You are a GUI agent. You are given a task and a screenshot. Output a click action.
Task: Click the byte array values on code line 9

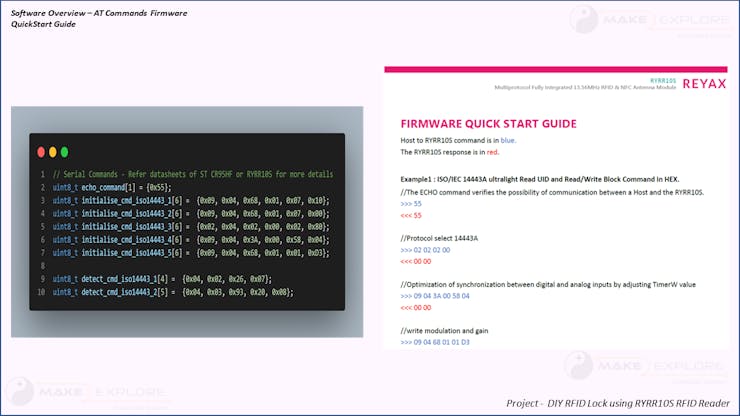coord(227,279)
